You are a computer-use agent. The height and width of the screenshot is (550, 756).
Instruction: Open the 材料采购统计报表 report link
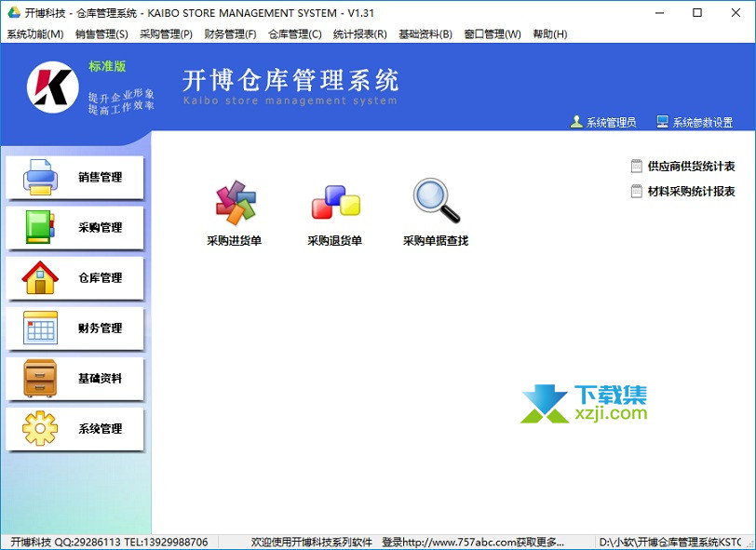(x=692, y=192)
